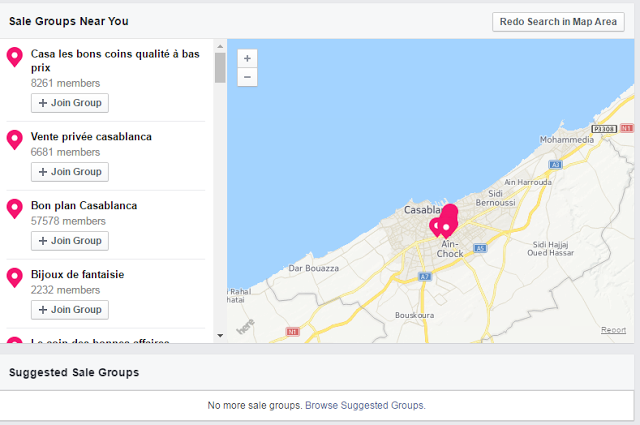Join the Vente privée casablanca group
This screenshot has width=640, height=425.
70,172
